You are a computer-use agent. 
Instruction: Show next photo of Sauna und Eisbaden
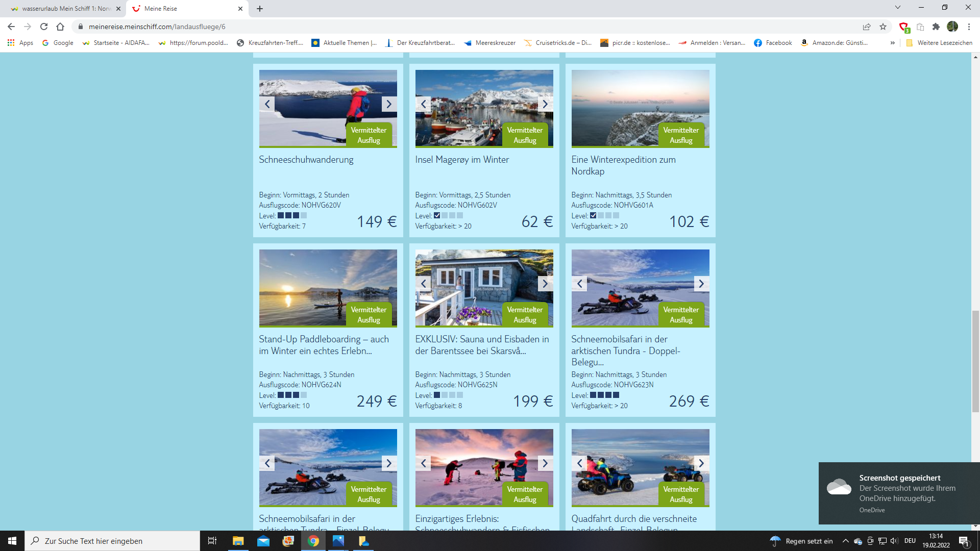tap(545, 284)
